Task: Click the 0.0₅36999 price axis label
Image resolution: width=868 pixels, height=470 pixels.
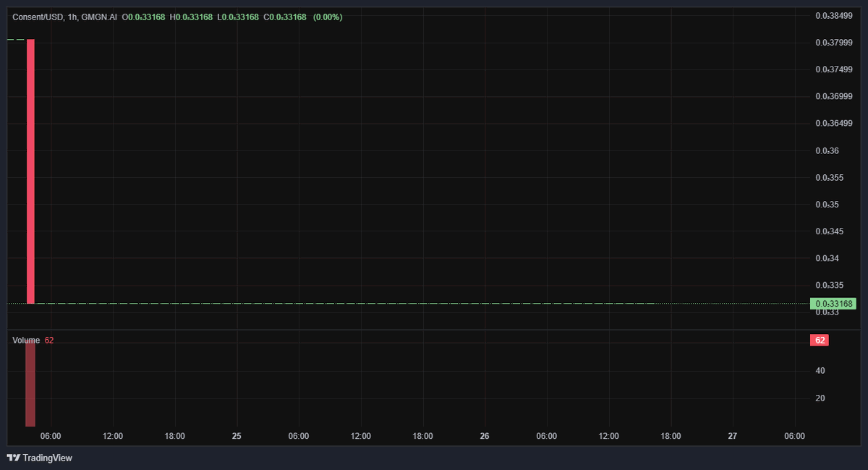Action: click(x=833, y=96)
